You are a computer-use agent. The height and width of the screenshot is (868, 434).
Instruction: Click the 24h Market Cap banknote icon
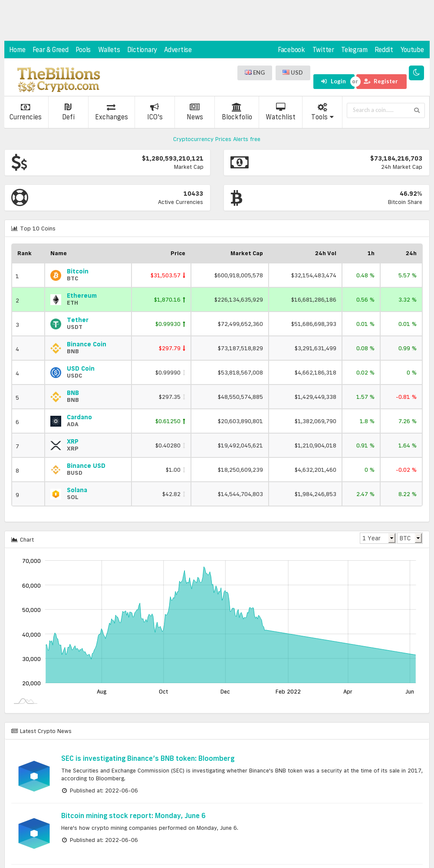click(239, 163)
